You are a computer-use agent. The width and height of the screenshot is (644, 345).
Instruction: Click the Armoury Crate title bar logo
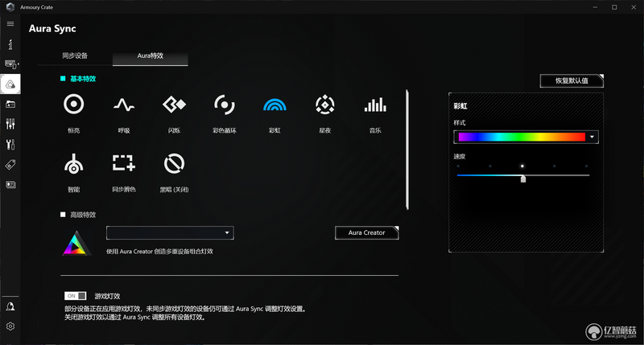[10, 7]
